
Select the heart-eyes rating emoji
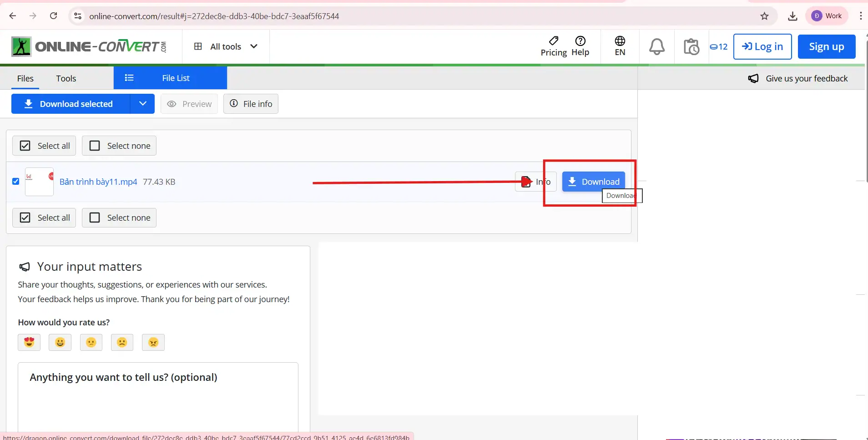(29, 342)
